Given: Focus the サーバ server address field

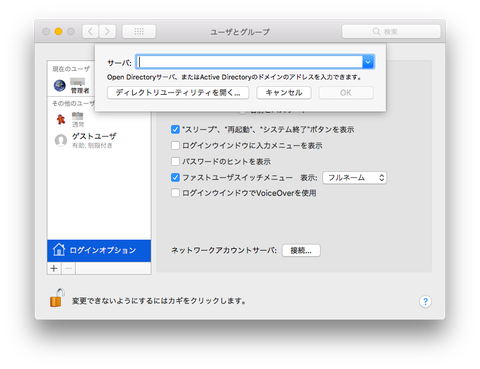Looking at the screenshot, I should [249, 62].
